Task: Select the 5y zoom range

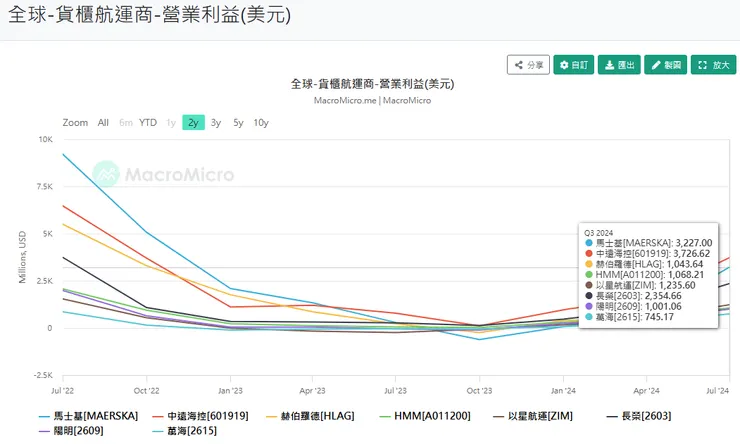Action: 238,123
